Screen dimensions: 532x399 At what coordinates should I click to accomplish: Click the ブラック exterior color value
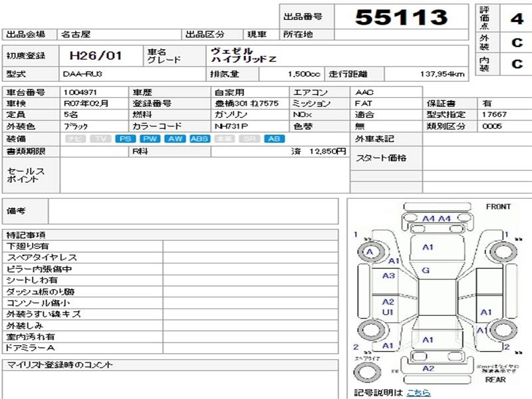coord(76,126)
